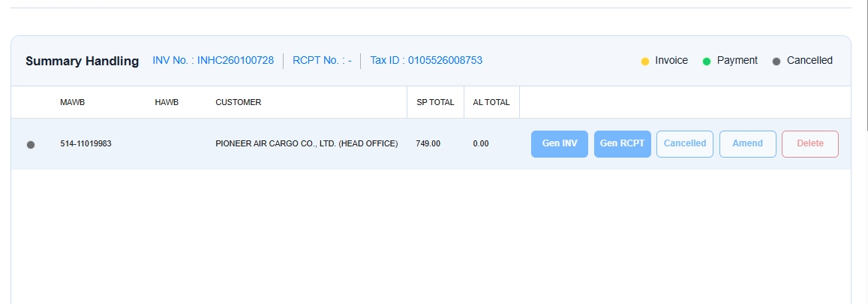Click the CUSTOMER column header
The width and height of the screenshot is (868, 304).
tap(238, 103)
